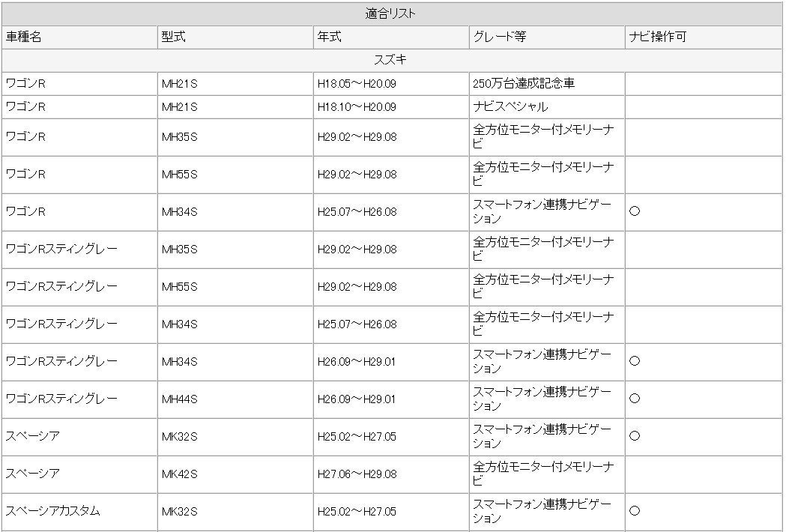Click H25.02〜H27.05 in the plain スペーシア row

tap(357, 437)
